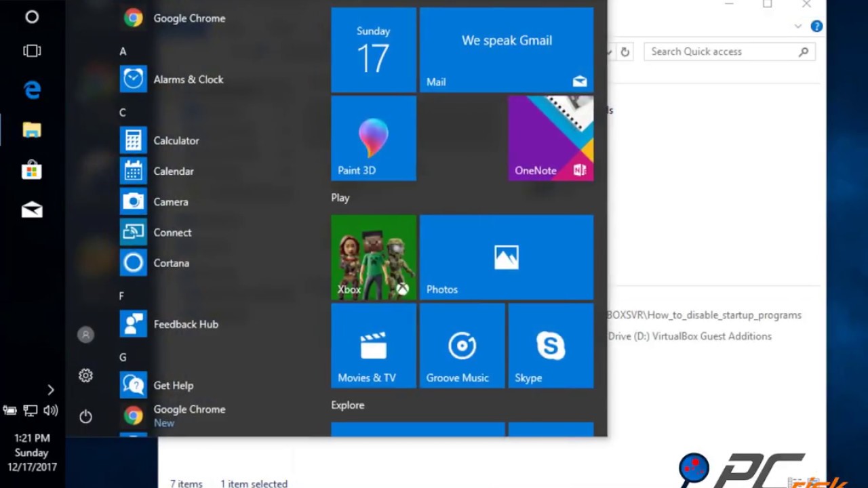Click the Cortana circle on the taskbar
This screenshot has height=488, width=868.
click(x=32, y=17)
